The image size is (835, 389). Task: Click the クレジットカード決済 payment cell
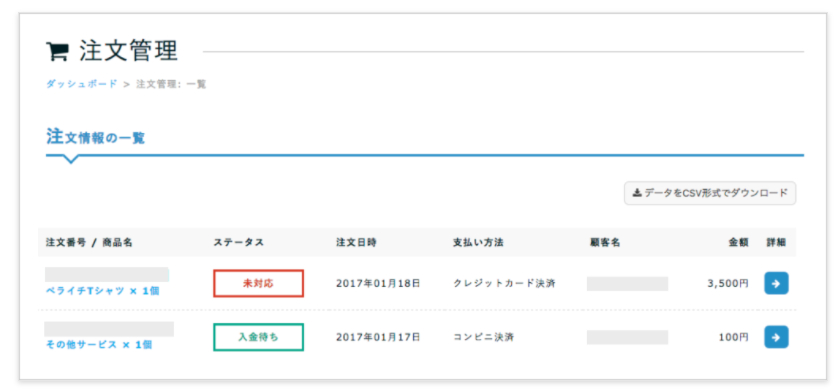tap(504, 283)
